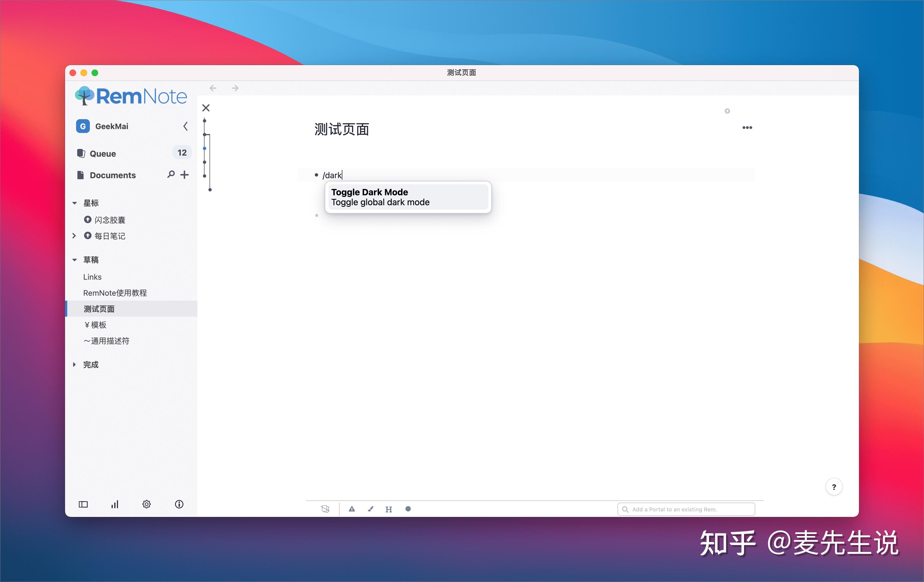Expand the 每日笔记 tree item
The width and height of the screenshot is (924, 582).
74,236
